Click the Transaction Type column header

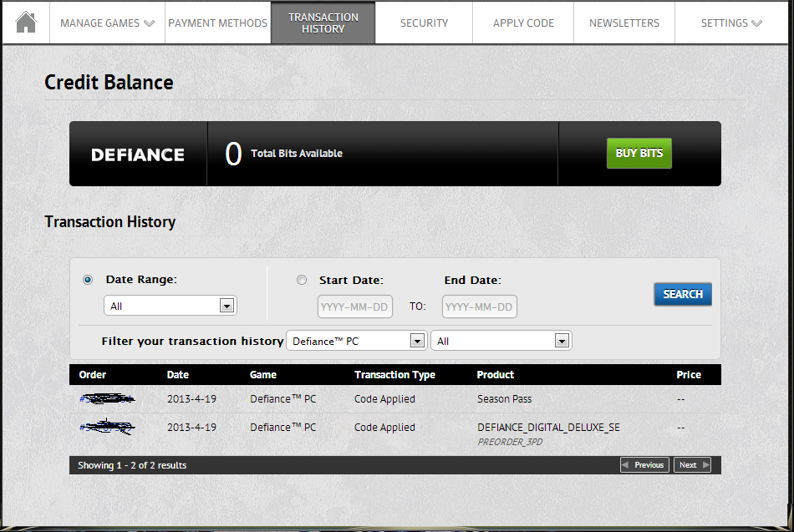coord(394,375)
